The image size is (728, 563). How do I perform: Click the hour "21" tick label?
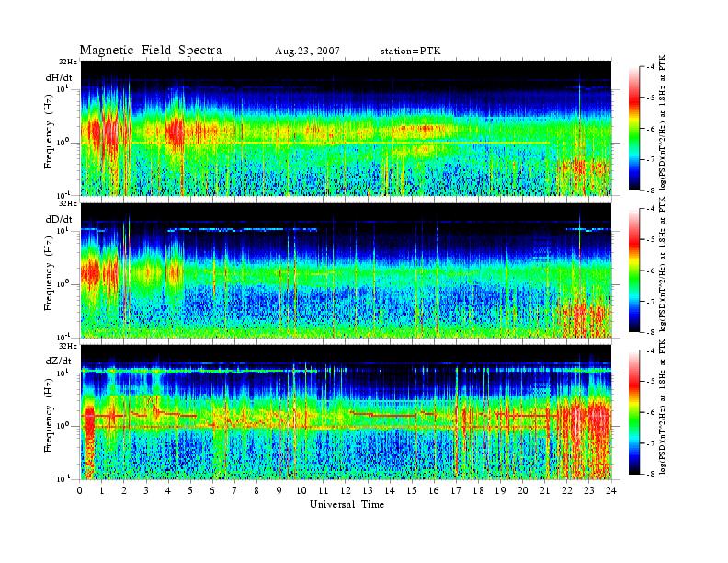544,491
